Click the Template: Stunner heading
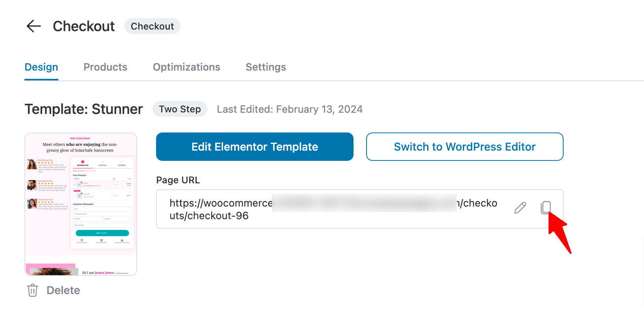644x328 pixels. (x=83, y=109)
